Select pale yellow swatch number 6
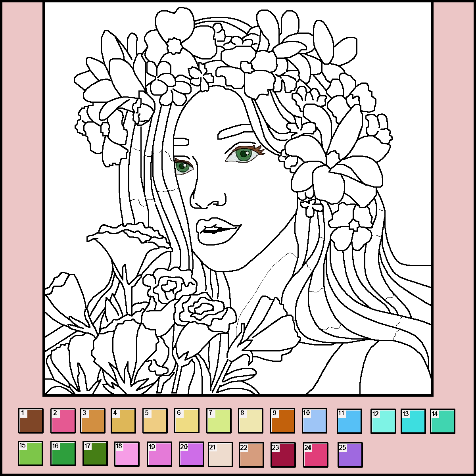The width and height of the screenshot is (476, 476). [187, 421]
